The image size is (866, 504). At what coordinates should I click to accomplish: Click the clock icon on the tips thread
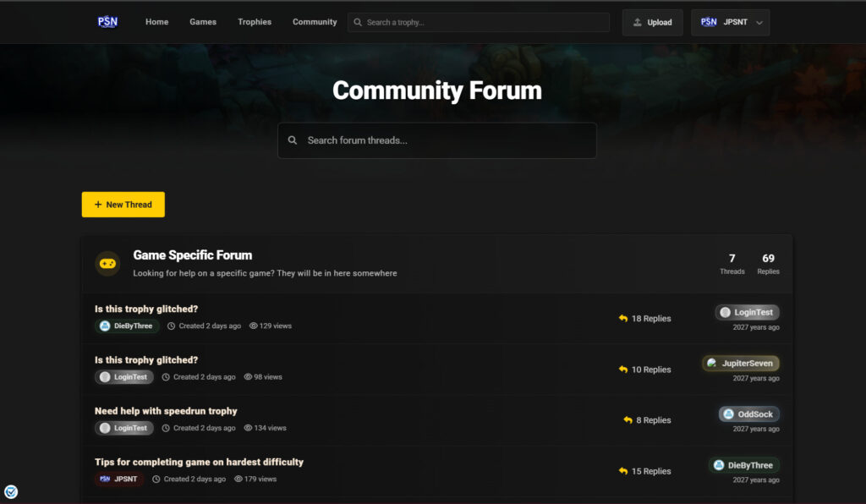(156, 479)
